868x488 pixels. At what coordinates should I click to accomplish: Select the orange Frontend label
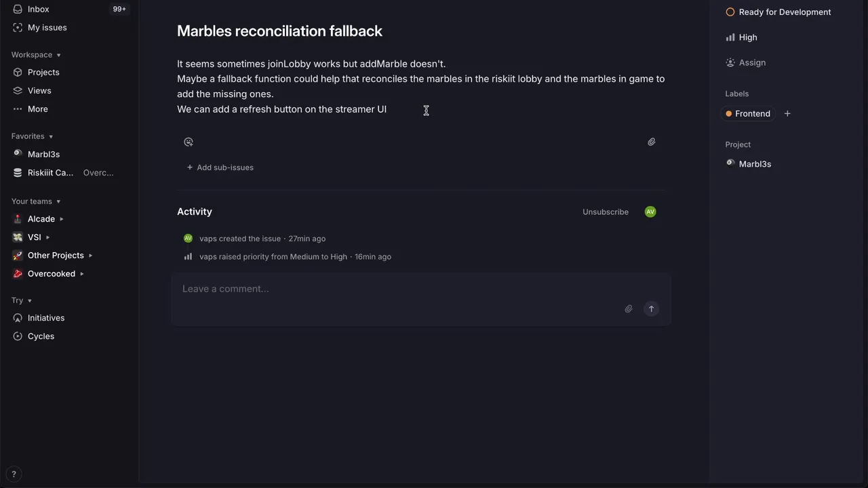click(x=748, y=114)
